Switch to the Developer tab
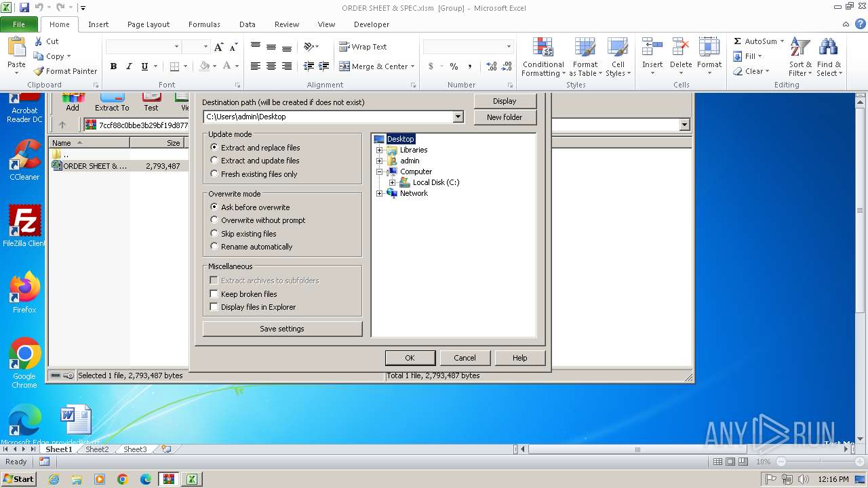This screenshot has height=488, width=868. pos(372,24)
